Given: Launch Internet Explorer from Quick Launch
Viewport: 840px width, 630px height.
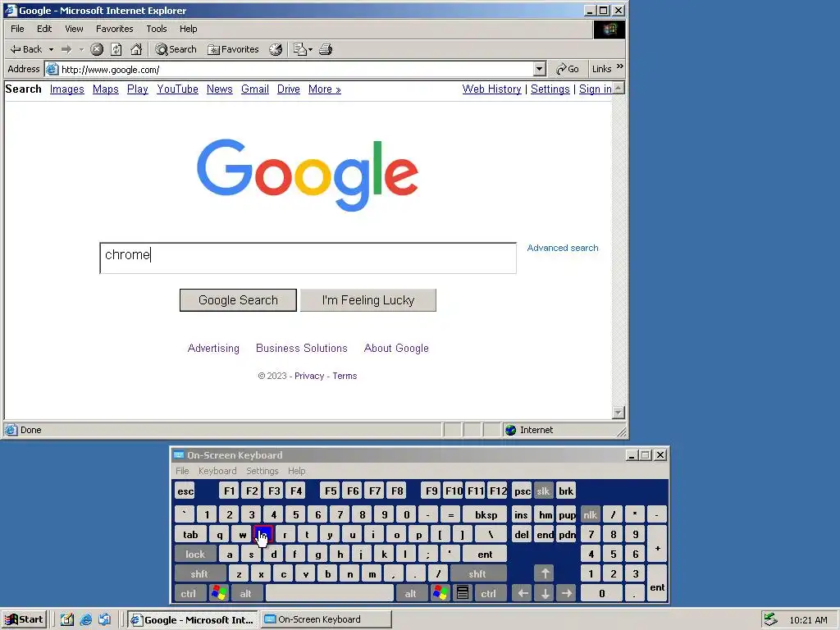Looking at the screenshot, I should (x=85, y=619).
